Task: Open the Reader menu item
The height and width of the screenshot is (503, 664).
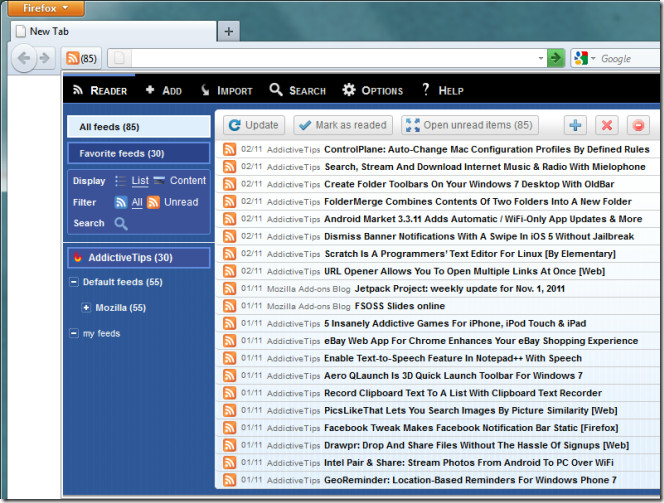Action: (x=100, y=90)
